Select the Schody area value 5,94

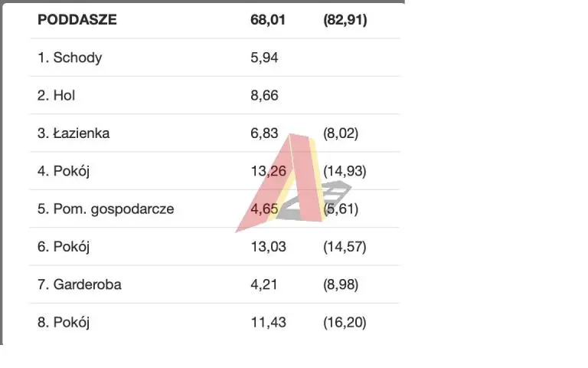click(263, 58)
